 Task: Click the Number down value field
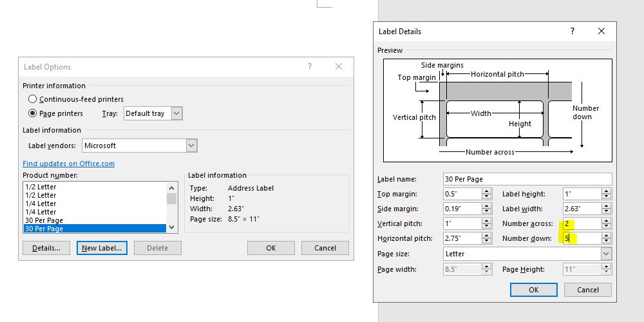tap(582, 238)
